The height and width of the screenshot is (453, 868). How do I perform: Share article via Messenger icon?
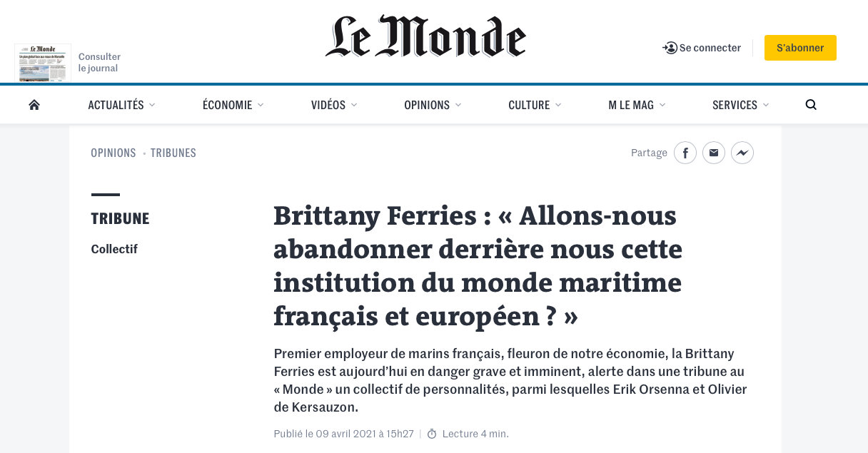click(742, 153)
